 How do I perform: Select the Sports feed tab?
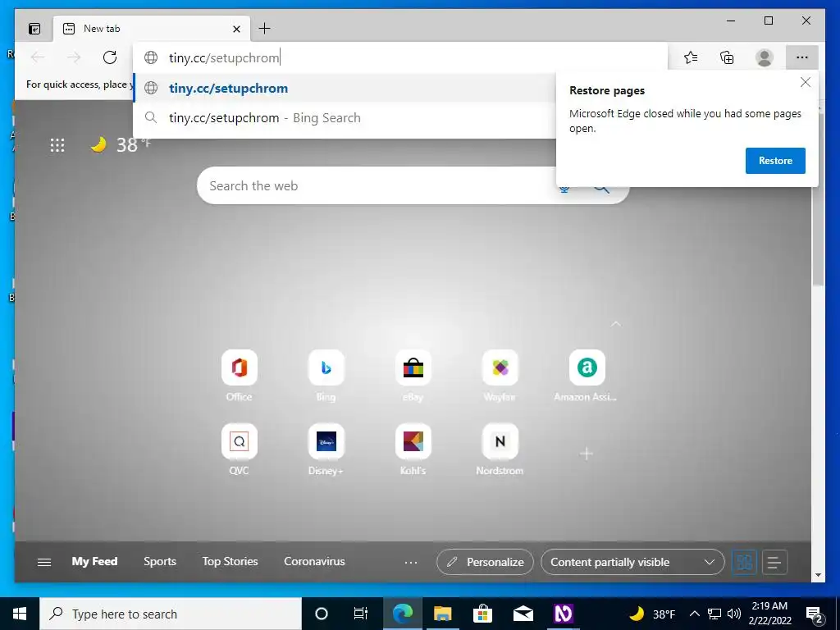pos(160,561)
